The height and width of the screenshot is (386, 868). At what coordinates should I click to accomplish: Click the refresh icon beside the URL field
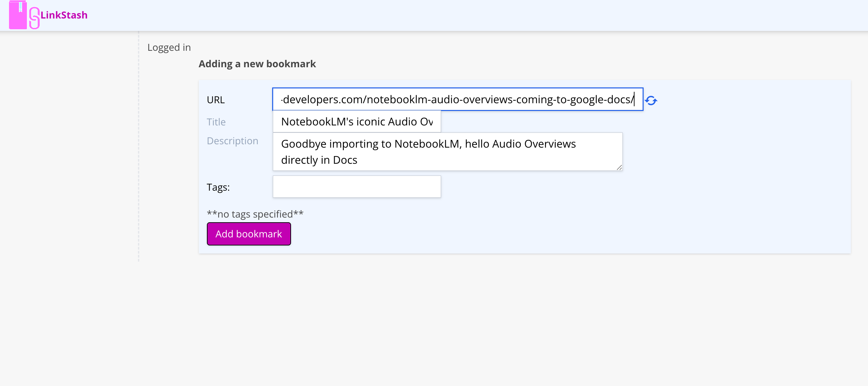[651, 101]
